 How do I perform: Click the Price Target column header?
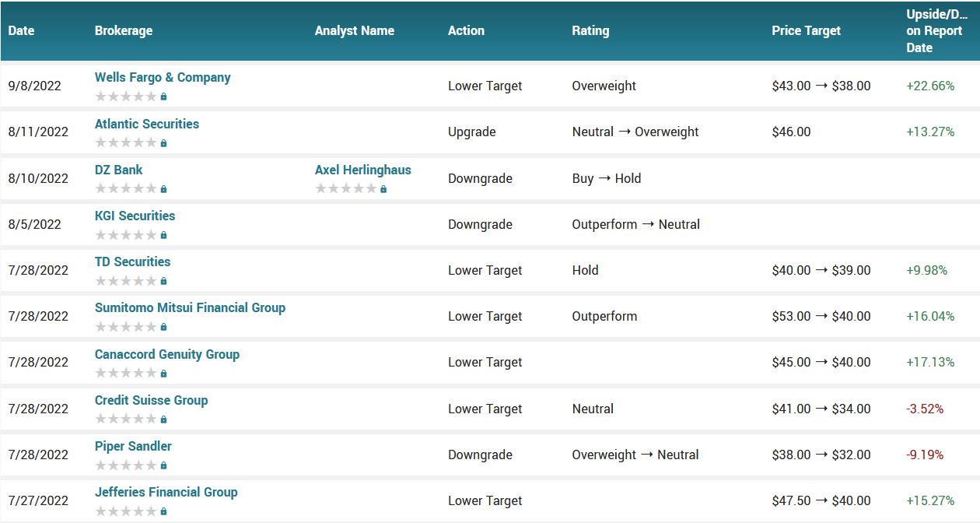click(x=805, y=30)
